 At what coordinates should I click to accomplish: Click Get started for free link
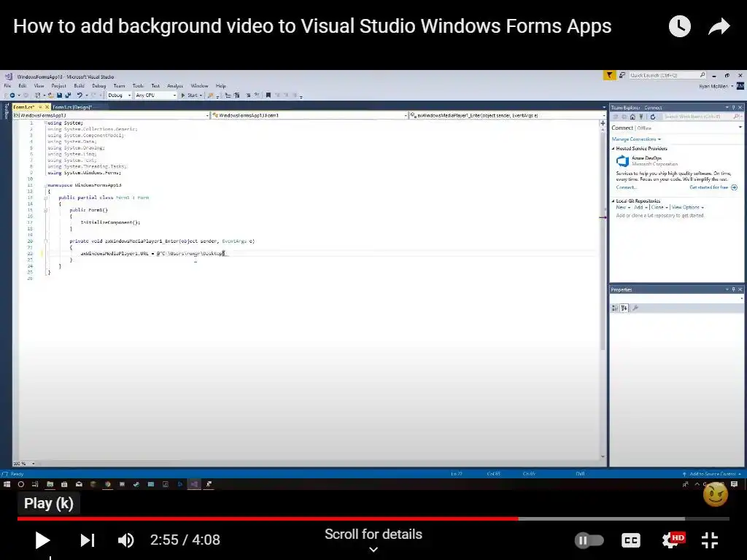pos(709,187)
